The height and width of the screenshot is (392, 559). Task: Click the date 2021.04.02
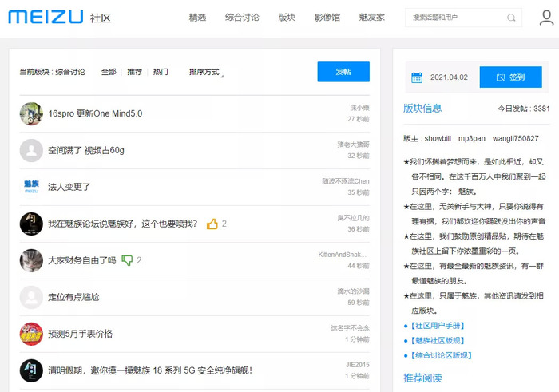(x=449, y=77)
